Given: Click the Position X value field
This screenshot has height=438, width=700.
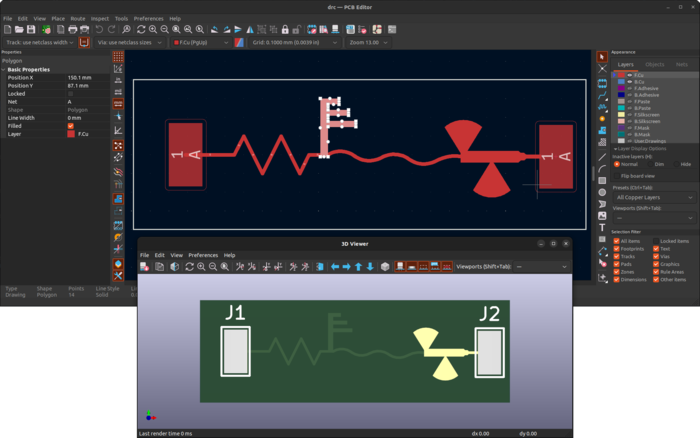Looking at the screenshot, I should coord(88,77).
